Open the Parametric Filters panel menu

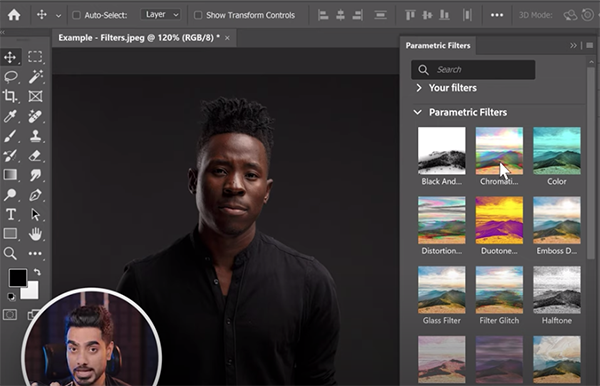(x=590, y=46)
